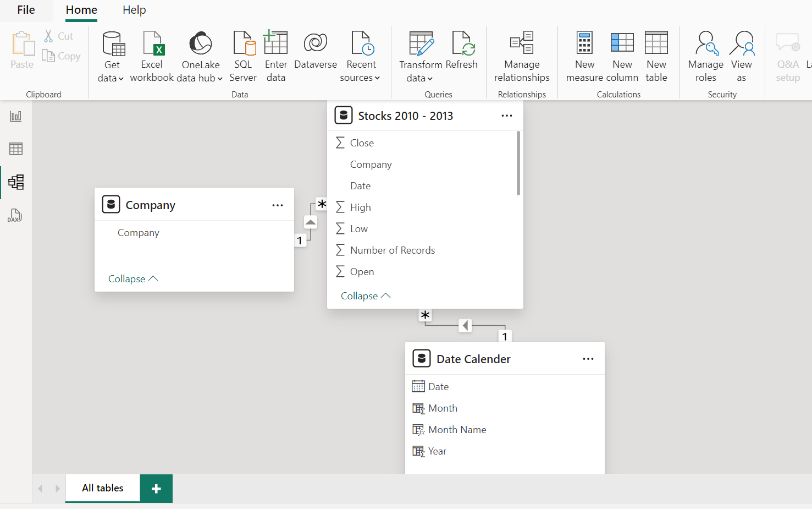Create a New table

[x=656, y=57]
